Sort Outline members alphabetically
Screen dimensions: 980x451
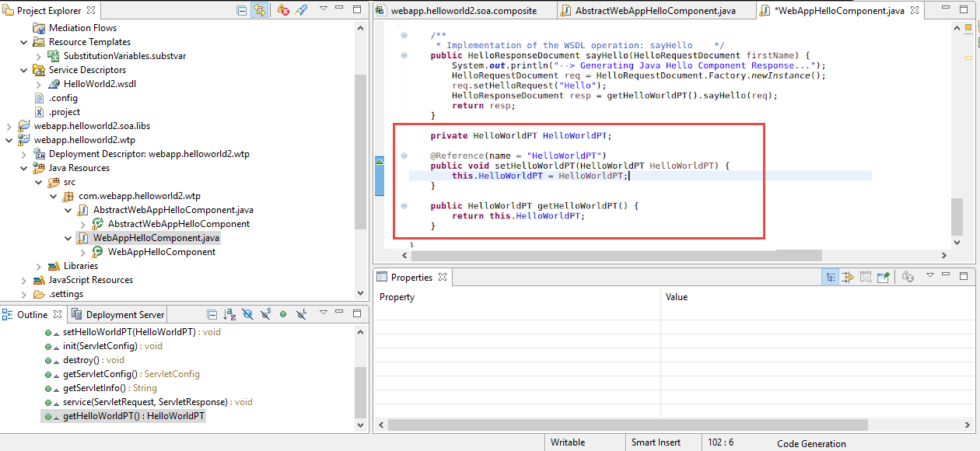coord(229,315)
